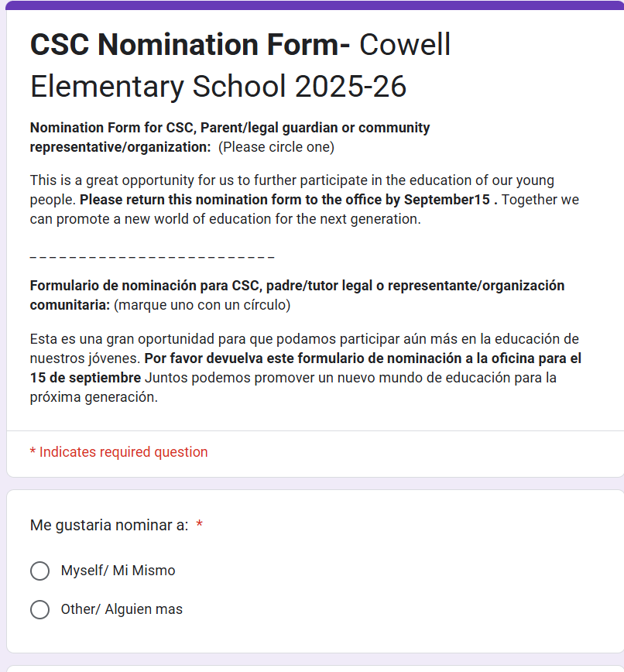The width and height of the screenshot is (624, 672).
Task: Select the "Myself/ Mi Mismo" radio button
Action: point(39,571)
